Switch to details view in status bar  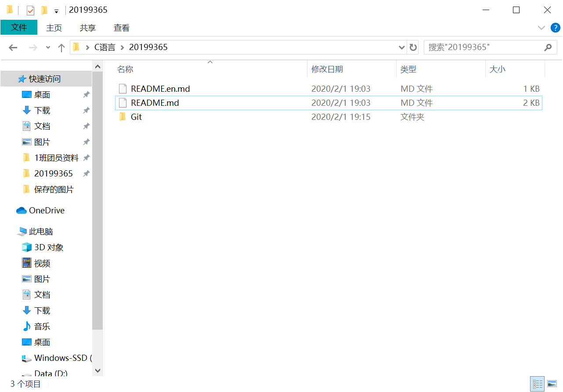pos(538,384)
